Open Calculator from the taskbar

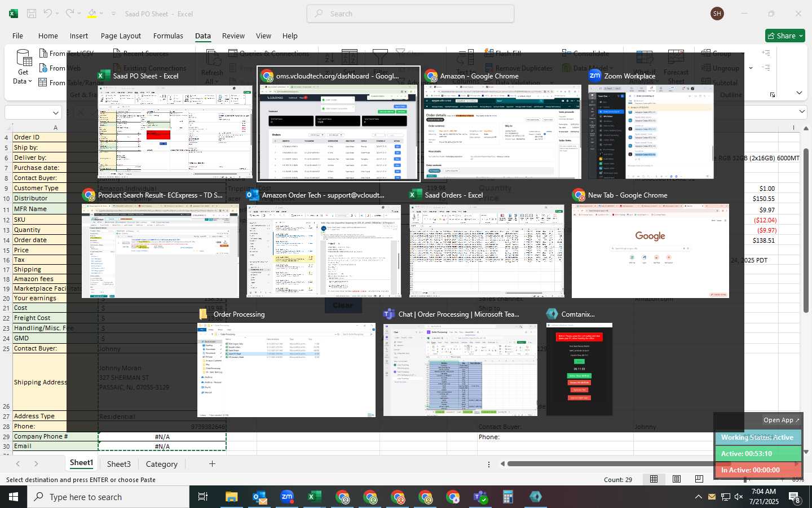(x=508, y=497)
